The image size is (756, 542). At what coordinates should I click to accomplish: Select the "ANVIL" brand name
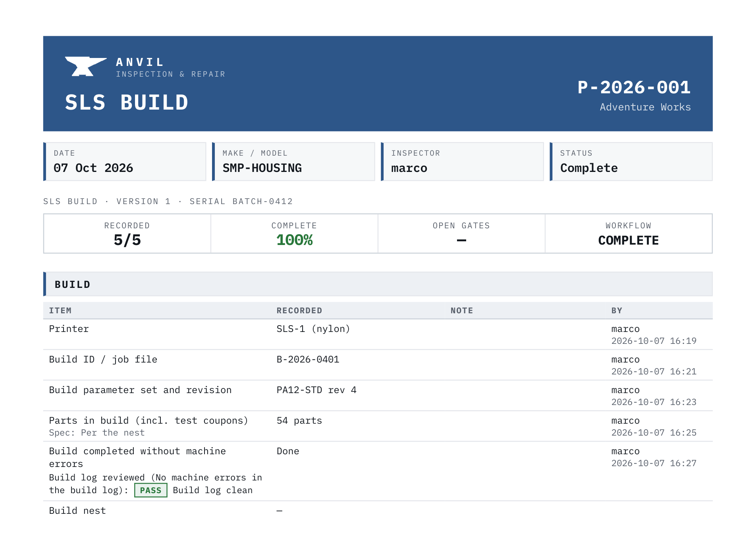(140, 62)
